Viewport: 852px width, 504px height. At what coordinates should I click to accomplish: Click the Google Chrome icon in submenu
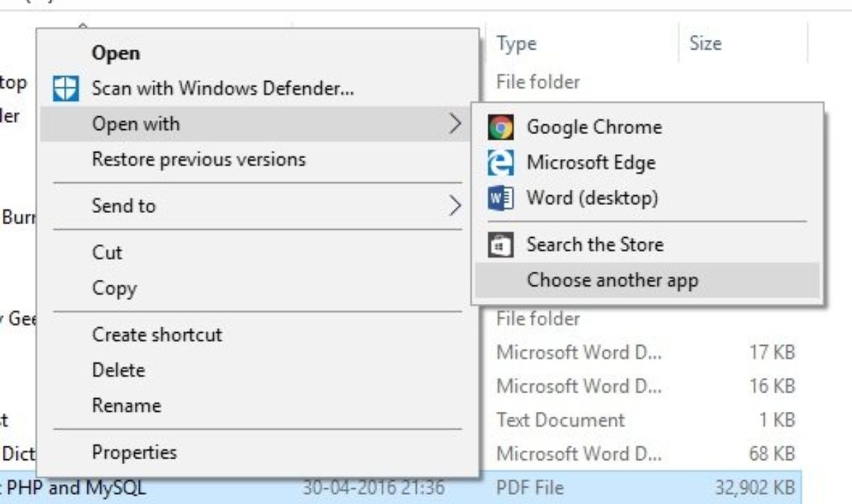pyautogui.click(x=501, y=128)
